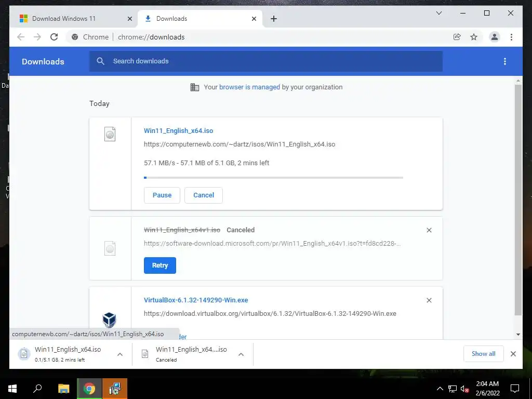
Task: Remove VirtualBox-6.1.32 entry from list
Action: pyautogui.click(x=429, y=300)
